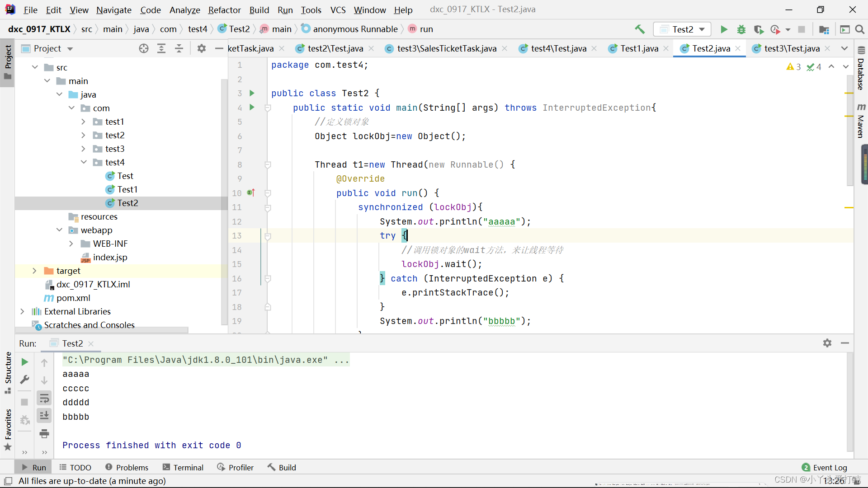The width and height of the screenshot is (868, 488).
Task: Open the Maven side tool window
Action: (861, 121)
